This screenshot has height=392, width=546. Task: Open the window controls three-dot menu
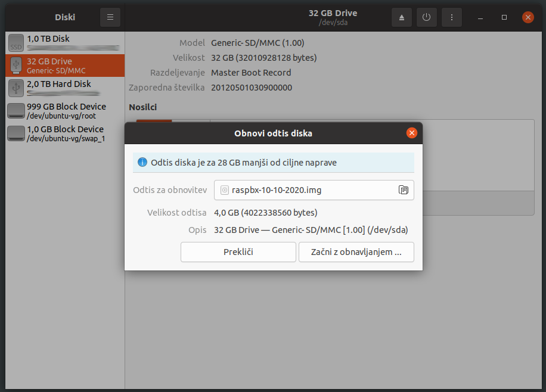coord(451,17)
